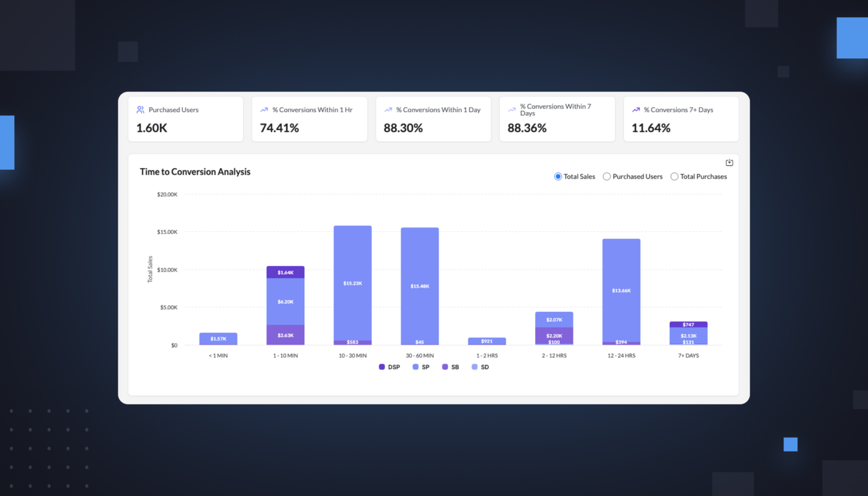Click trend icon beside Conversions Within 1 Day

[388, 110]
